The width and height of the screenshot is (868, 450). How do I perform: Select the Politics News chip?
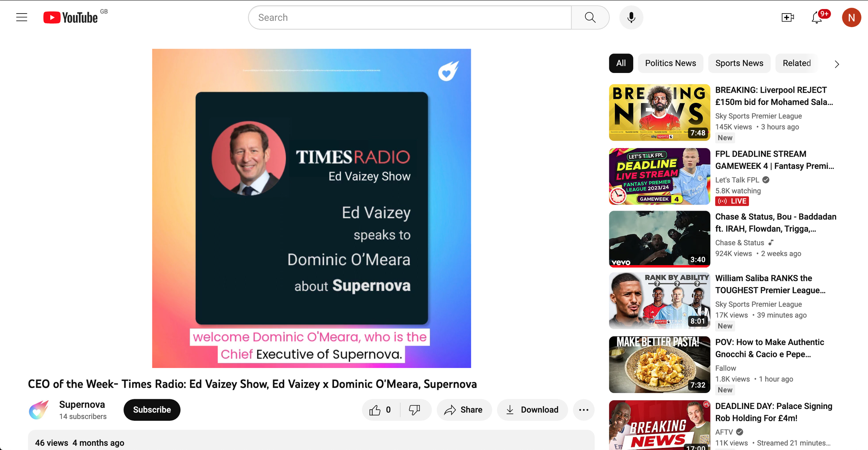point(670,63)
